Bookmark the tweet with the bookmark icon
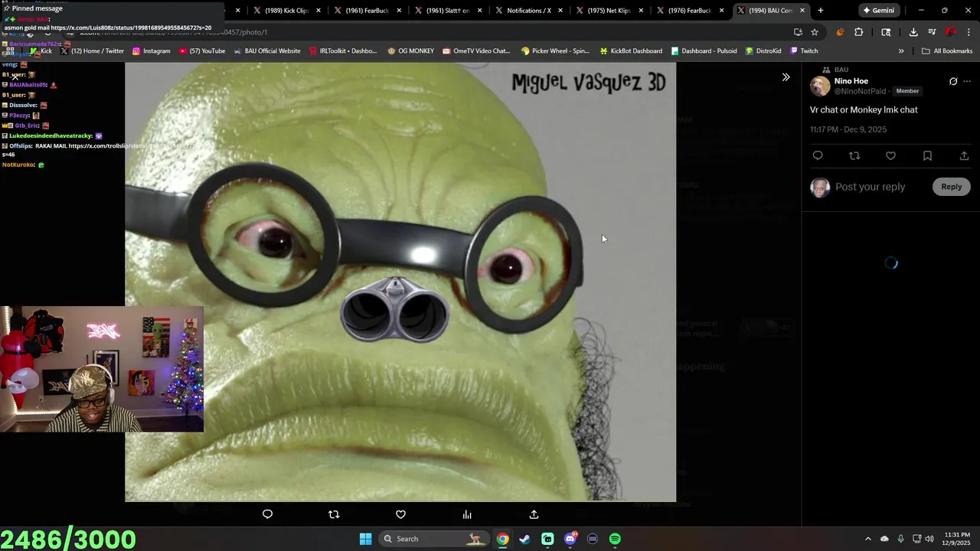The image size is (980, 551). pos(927,155)
